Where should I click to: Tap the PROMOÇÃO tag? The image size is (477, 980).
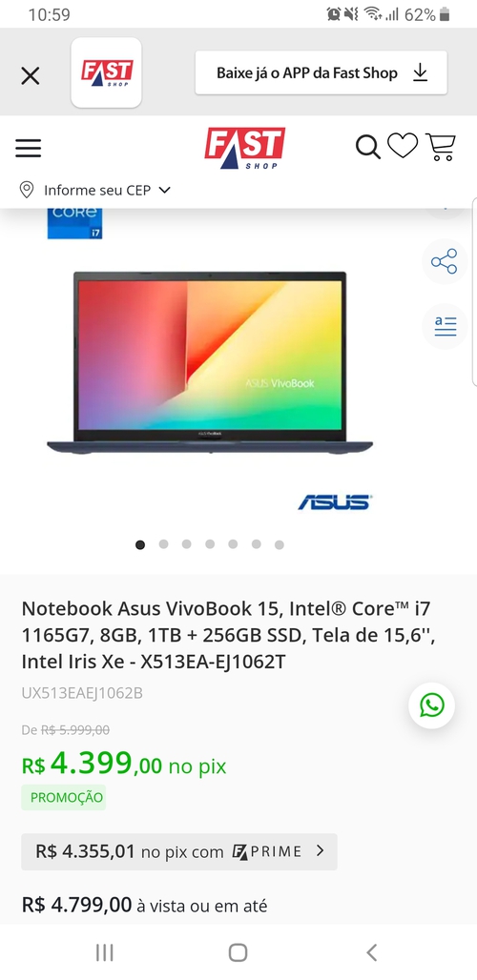point(64,798)
